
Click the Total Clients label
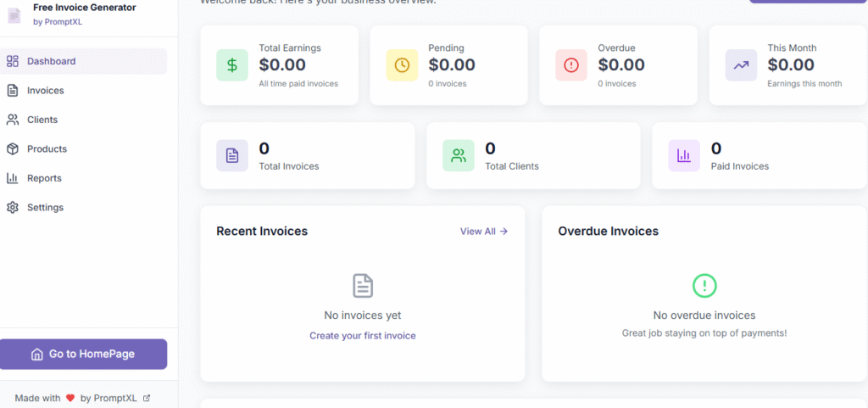(x=512, y=166)
